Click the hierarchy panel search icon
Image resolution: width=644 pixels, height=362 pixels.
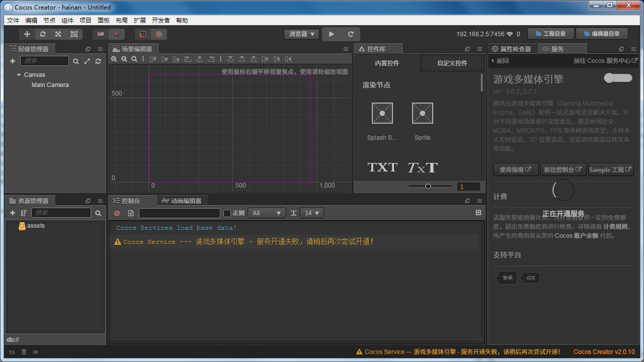(76, 61)
